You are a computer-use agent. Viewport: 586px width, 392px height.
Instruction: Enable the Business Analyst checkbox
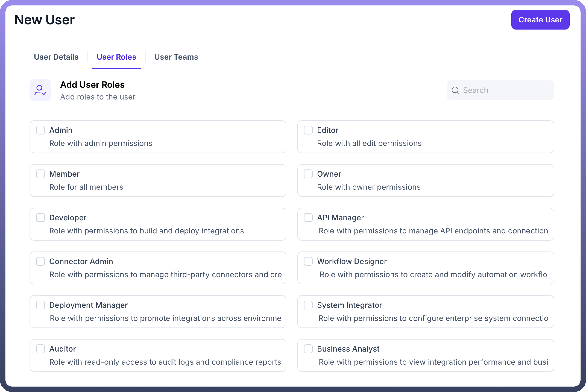(x=308, y=349)
